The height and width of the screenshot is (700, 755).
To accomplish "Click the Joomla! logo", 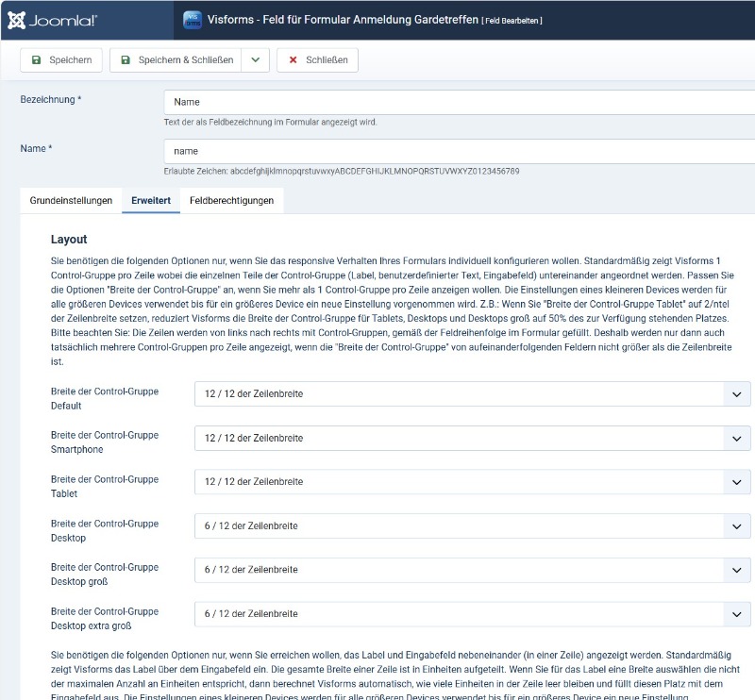I will coord(52,20).
